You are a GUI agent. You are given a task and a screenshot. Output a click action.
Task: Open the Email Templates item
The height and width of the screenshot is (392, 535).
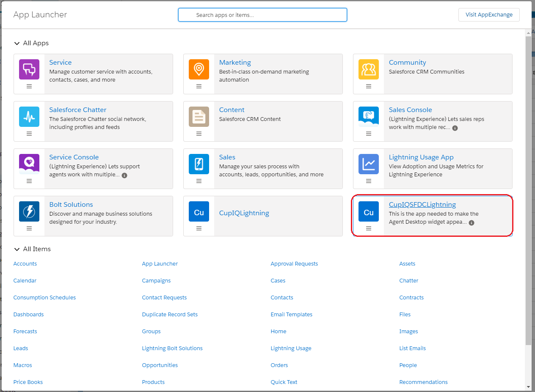click(292, 314)
